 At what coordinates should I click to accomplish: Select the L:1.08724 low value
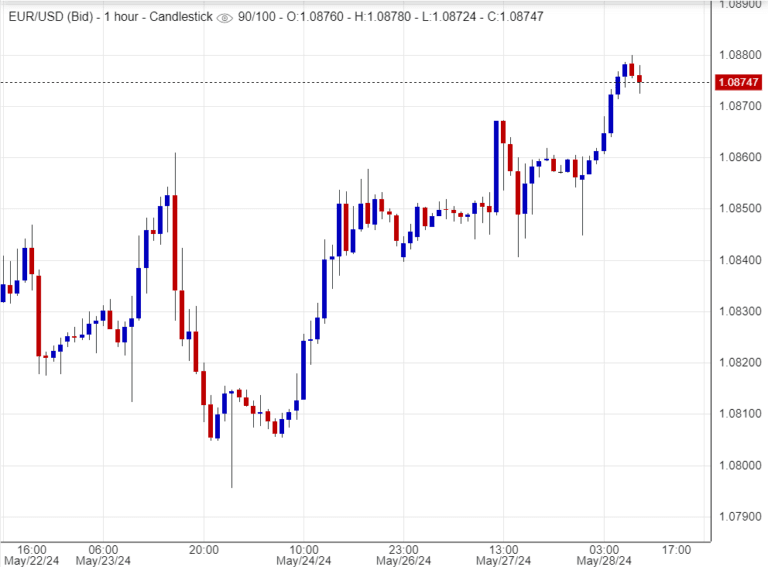449,17
